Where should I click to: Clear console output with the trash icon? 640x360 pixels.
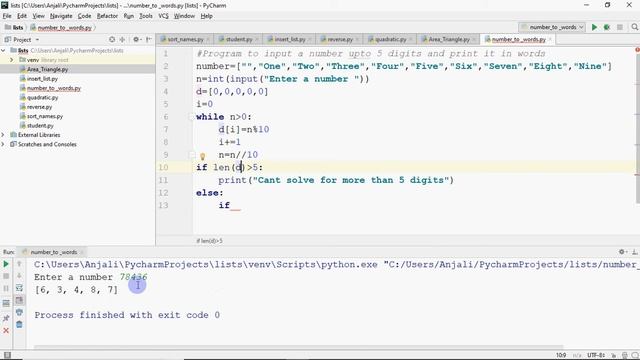click(19, 325)
